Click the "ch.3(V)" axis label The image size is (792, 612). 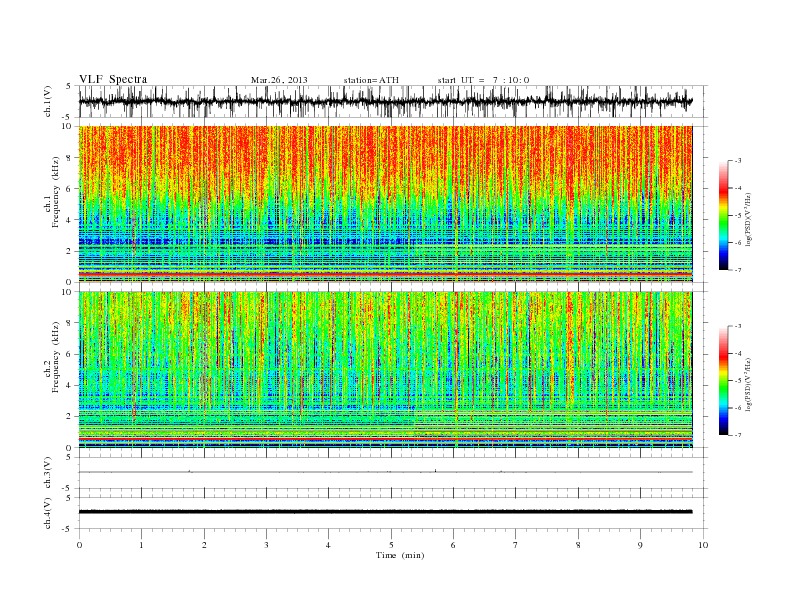pyautogui.click(x=48, y=473)
